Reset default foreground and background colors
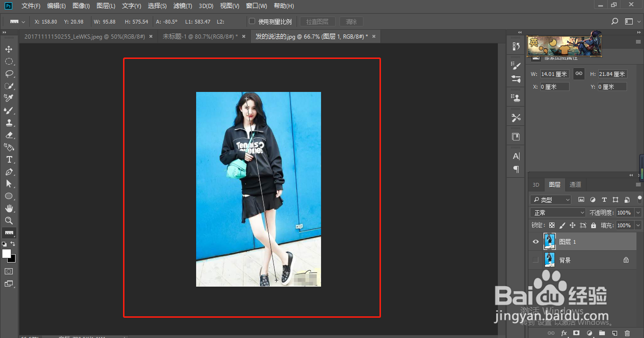The width and height of the screenshot is (644, 338). point(4,244)
